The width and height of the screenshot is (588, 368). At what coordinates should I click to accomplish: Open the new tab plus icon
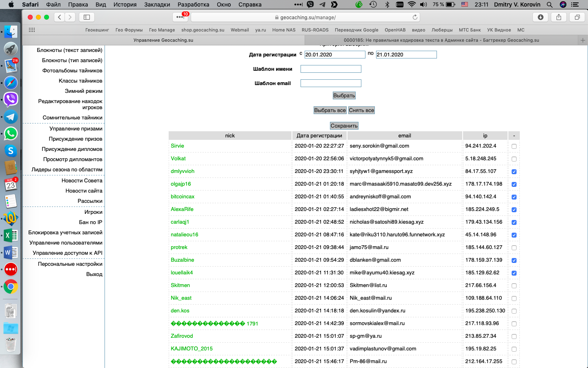(x=583, y=40)
